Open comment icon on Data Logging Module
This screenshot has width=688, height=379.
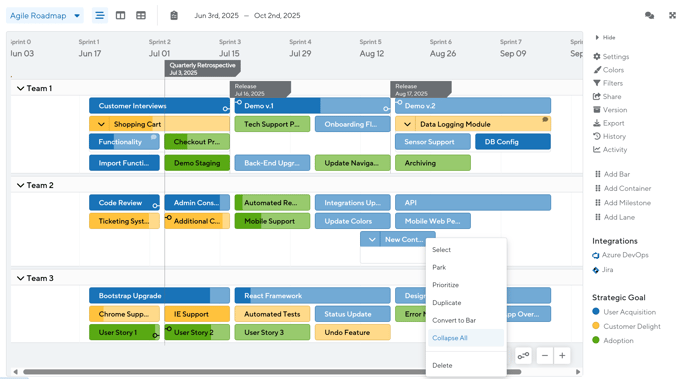point(545,119)
